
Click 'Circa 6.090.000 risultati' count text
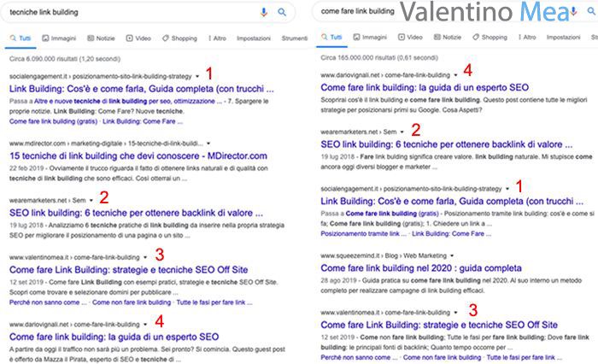coord(65,59)
